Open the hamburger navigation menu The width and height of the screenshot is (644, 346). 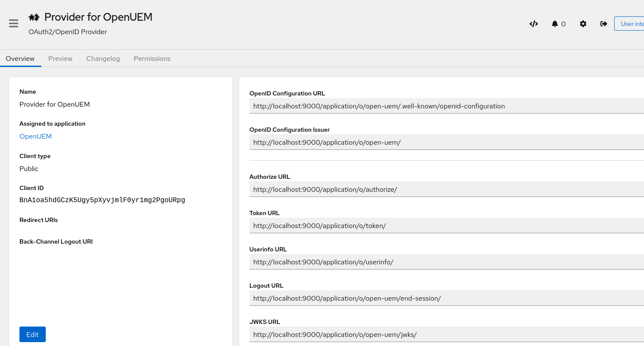[x=13, y=23]
